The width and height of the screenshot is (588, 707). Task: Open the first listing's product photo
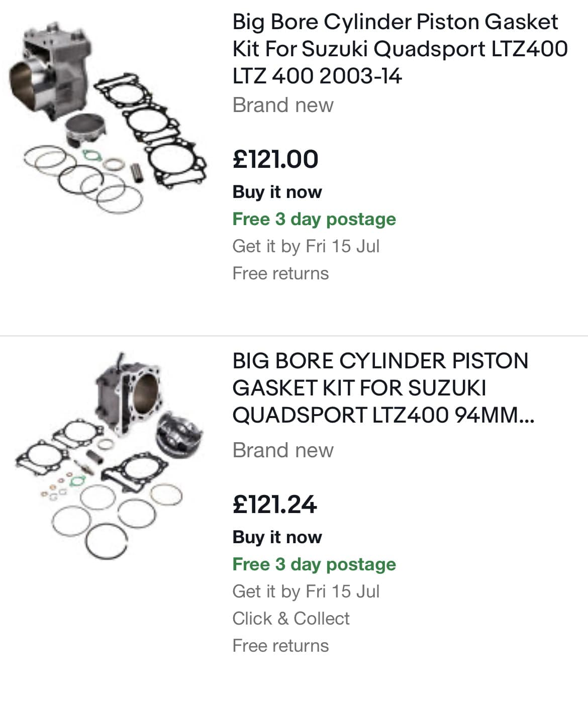click(x=108, y=116)
